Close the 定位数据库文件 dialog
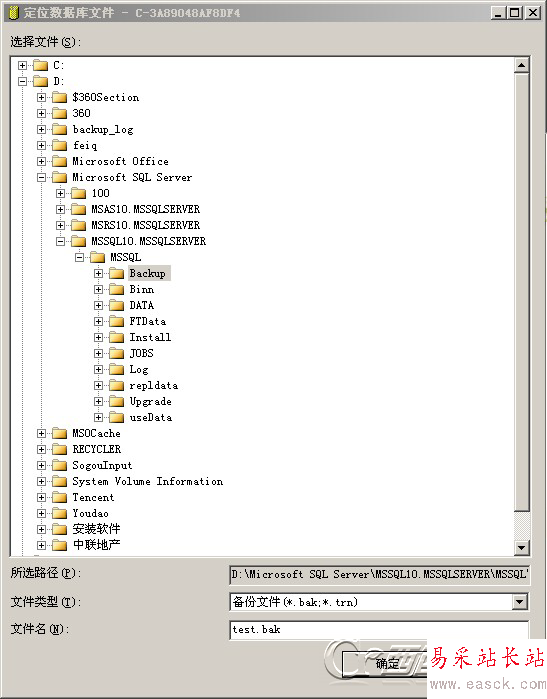 coord(532,13)
